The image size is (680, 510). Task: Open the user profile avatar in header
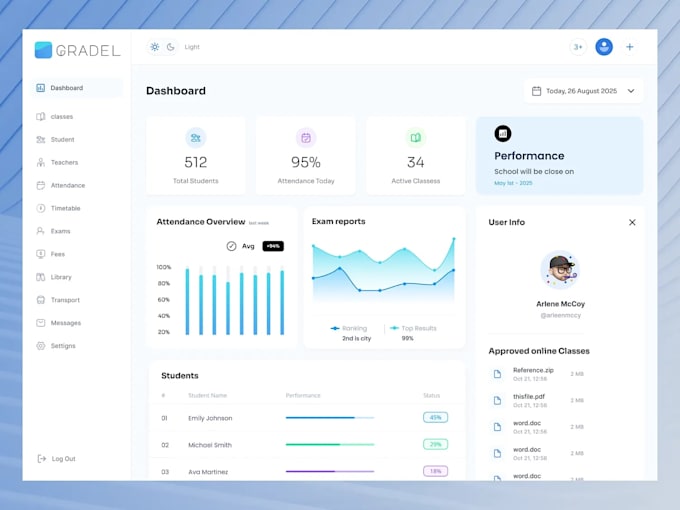click(604, 47)
